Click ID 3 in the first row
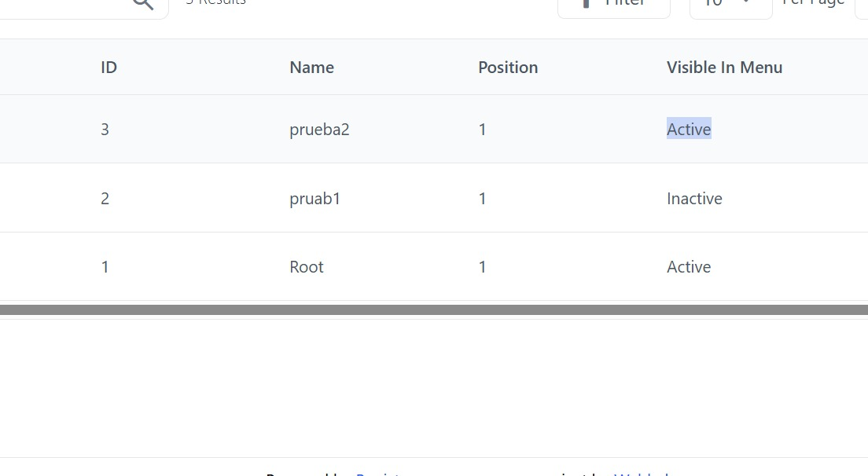Viewport: 868px width, 476px height. tap(105, 130)
